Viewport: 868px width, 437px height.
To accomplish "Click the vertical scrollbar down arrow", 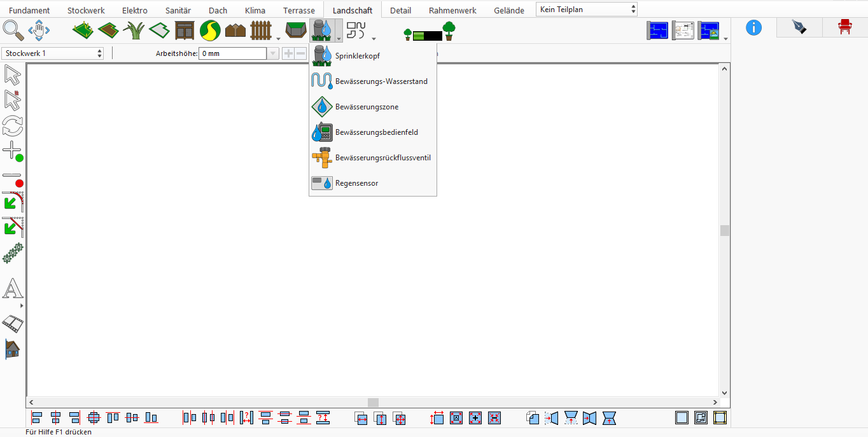I will [724, 393].
